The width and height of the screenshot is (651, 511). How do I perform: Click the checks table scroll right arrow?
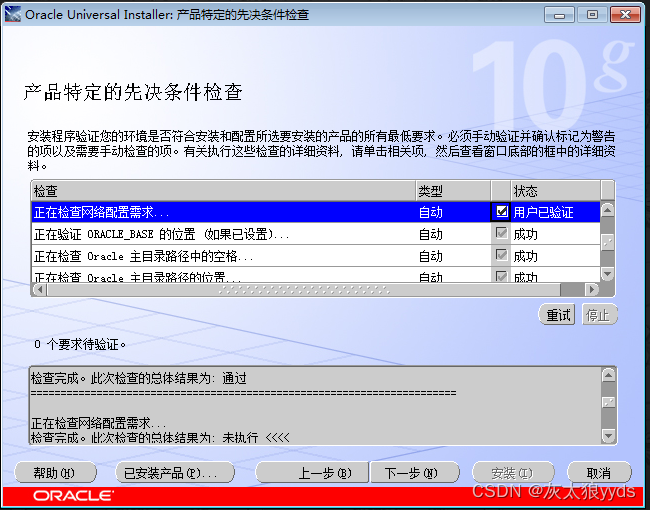click(592, 289)
